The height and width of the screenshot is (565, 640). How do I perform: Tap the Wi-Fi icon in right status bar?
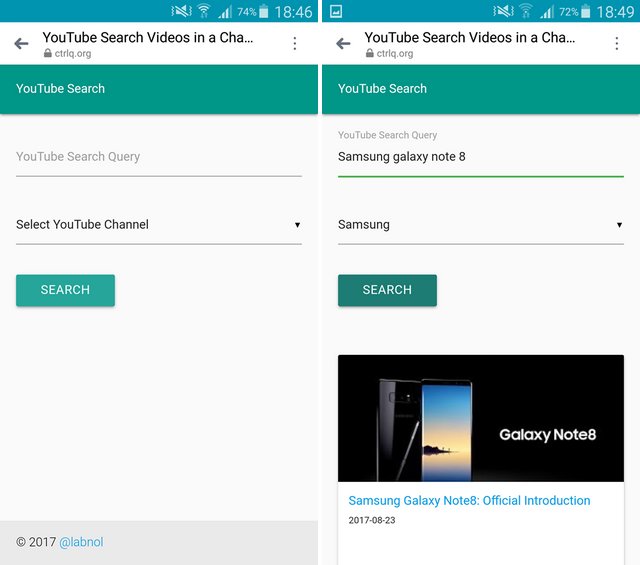pyautogui.click(x=525, y=12)
